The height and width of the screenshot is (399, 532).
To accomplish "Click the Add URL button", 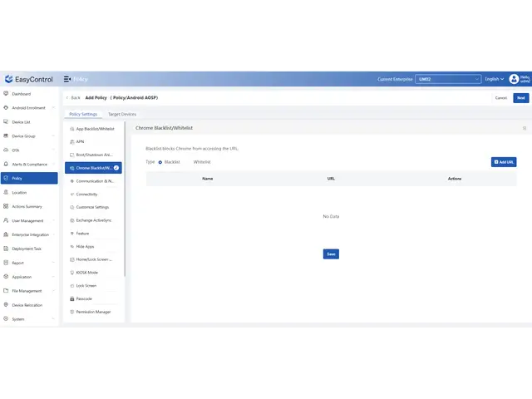I will [504, 162].
